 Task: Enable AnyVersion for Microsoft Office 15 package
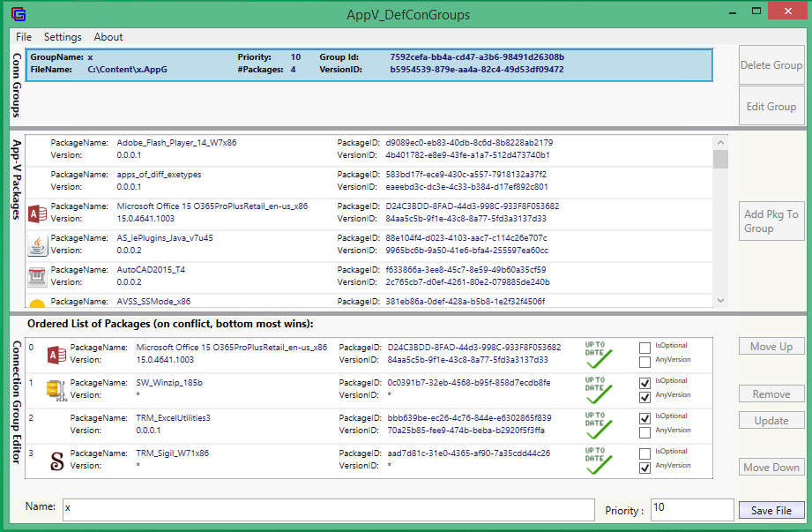(644, 362)
